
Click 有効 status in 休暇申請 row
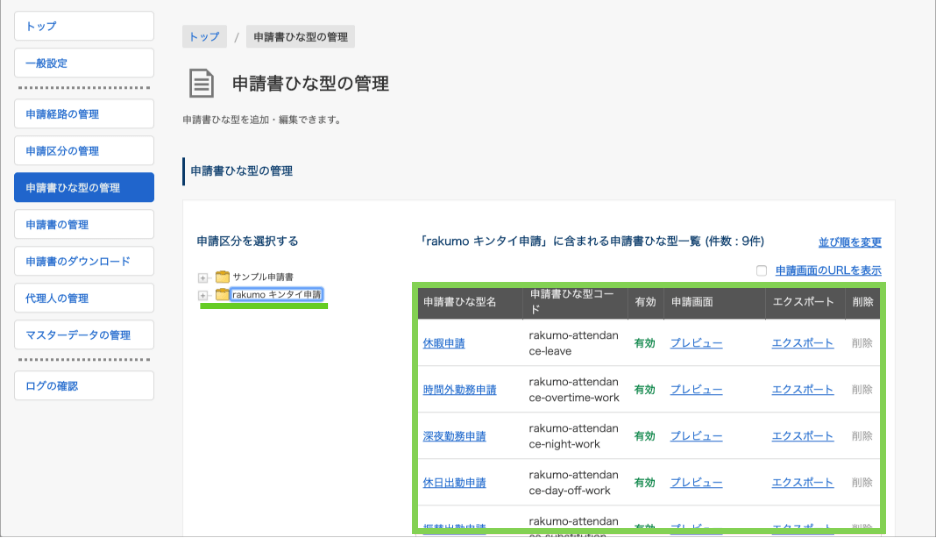(x=645, y=343)
